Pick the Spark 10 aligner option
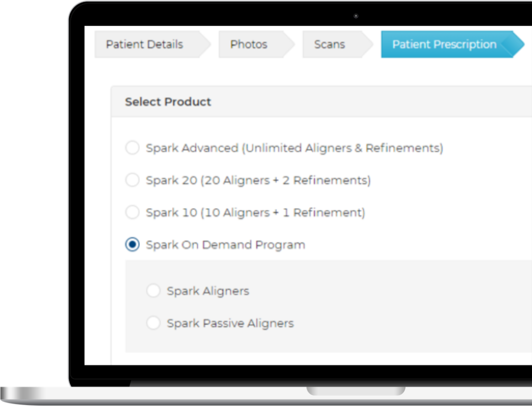Screen dimensions: 532x406 click(x=132, y=212)
